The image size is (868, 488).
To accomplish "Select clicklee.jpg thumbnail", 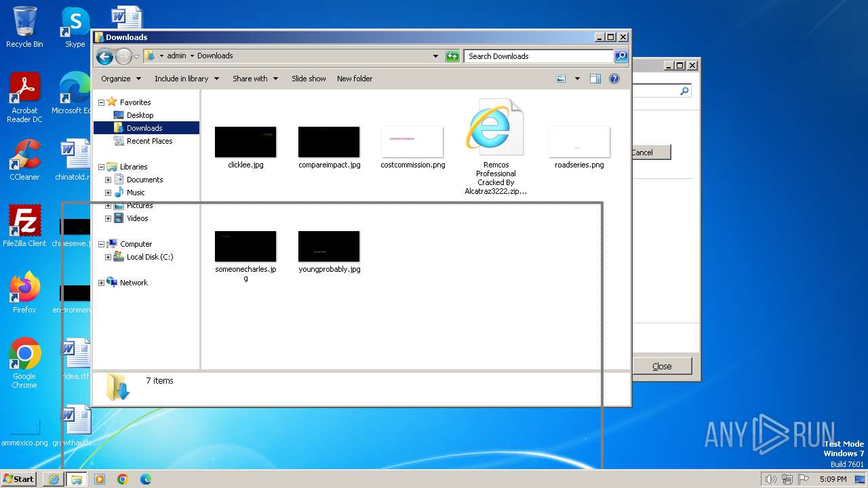I will pos(245,142).
